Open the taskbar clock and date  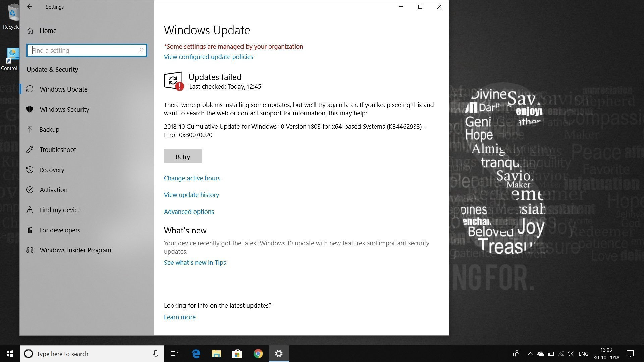click(606, 354)
